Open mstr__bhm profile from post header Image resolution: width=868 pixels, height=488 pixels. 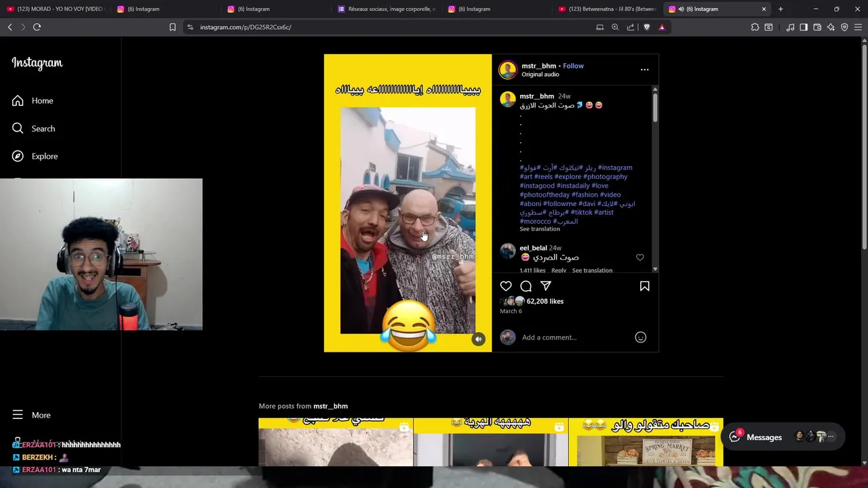point(538,66)
